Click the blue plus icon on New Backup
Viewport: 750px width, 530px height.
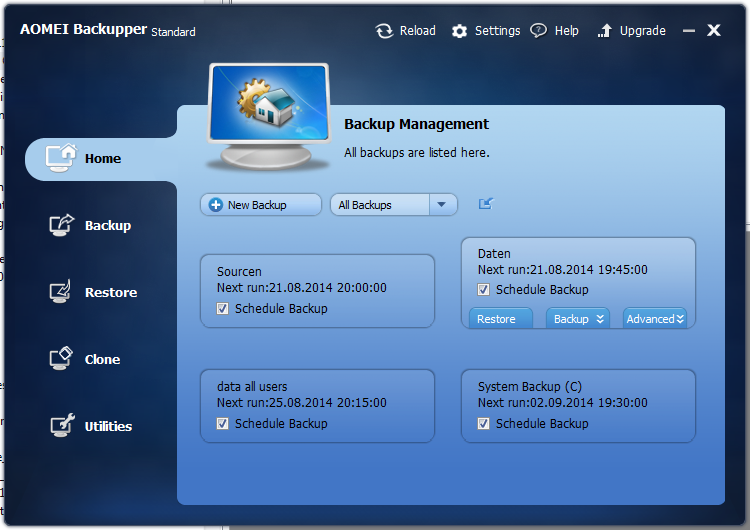coord(216,205)
